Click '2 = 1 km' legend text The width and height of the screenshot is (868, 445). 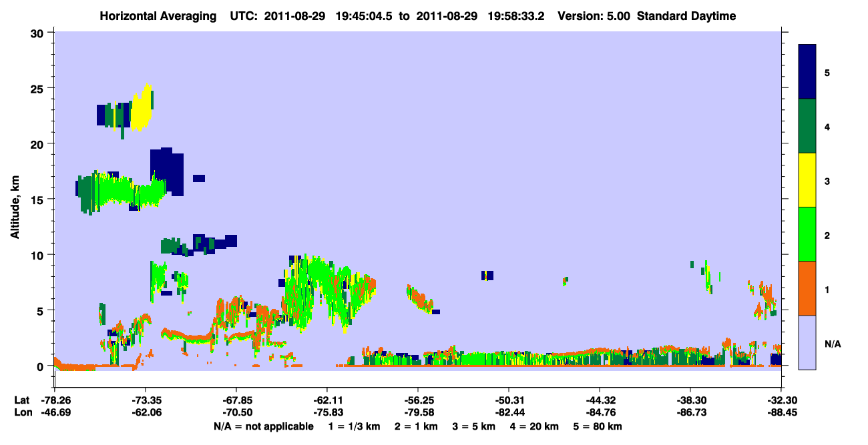coord(416,426)
